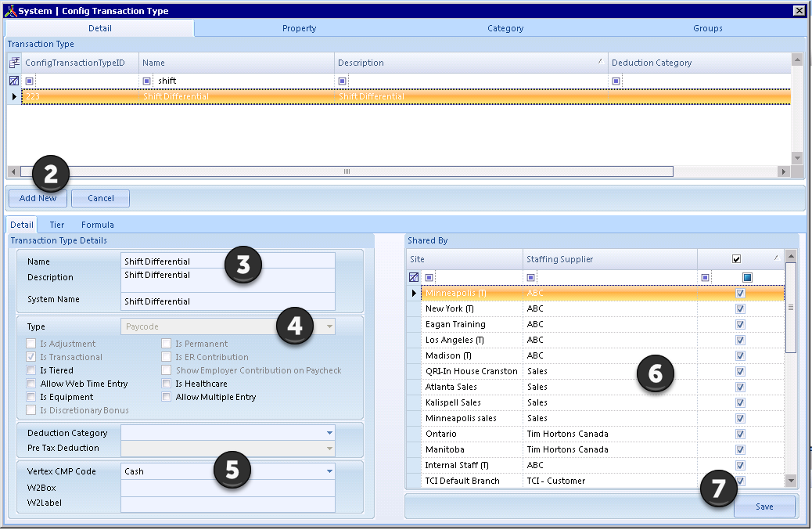The height and width of the screenshot is (530, 812).
Task: Click the Transaction Type grid horizontal scrollbar thumb
Action: [347, 171]
